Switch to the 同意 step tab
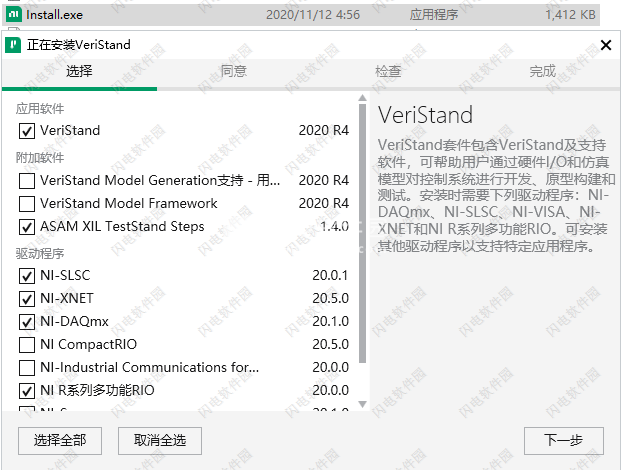Screen dimensions: 626x470 pos(234,71)
